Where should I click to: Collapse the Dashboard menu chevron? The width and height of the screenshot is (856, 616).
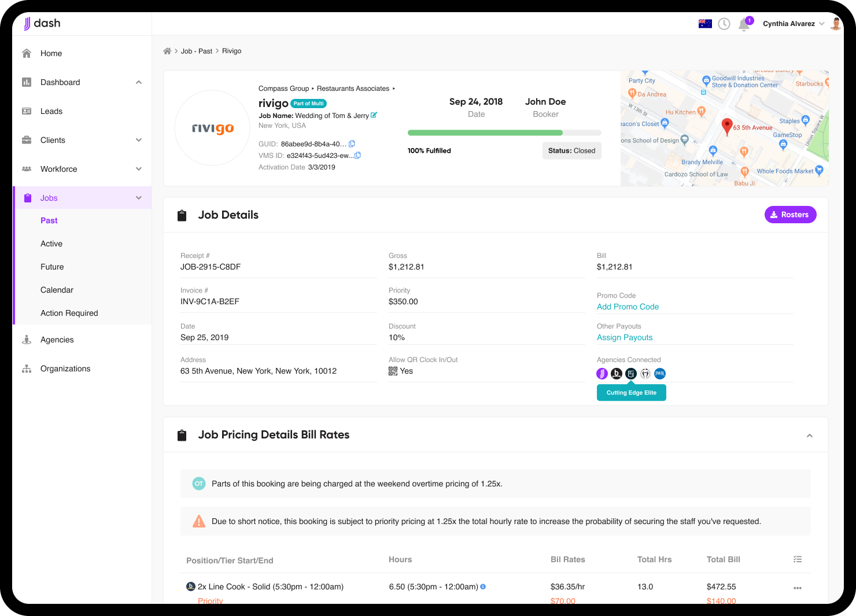139,82
